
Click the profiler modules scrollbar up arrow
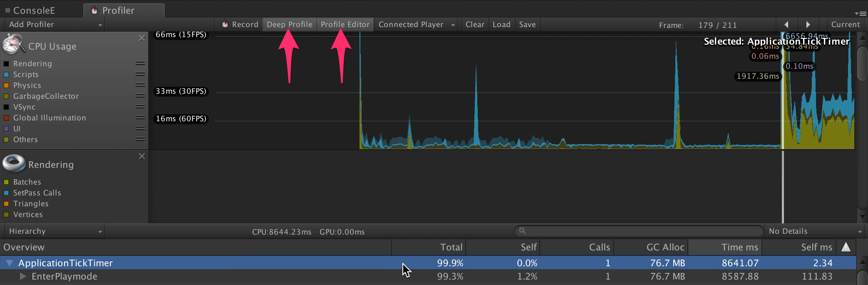(x=862, y=37)
